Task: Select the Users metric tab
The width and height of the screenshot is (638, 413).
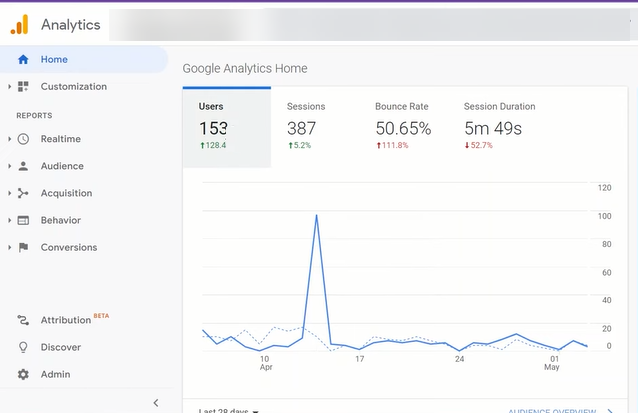Action: pos(227,127)
